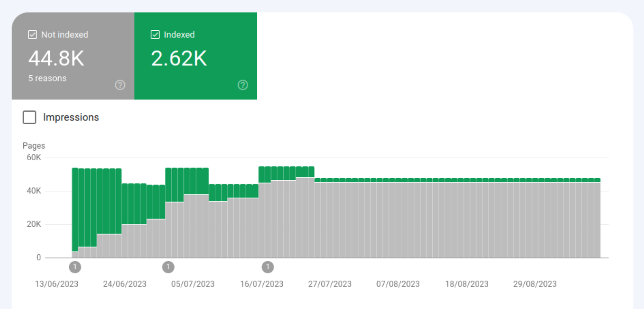The width and height of the screenshot is (644, 309).
Task: Click annotation marker above 13/06/2023 date
Action: click(x=75, y=267)
